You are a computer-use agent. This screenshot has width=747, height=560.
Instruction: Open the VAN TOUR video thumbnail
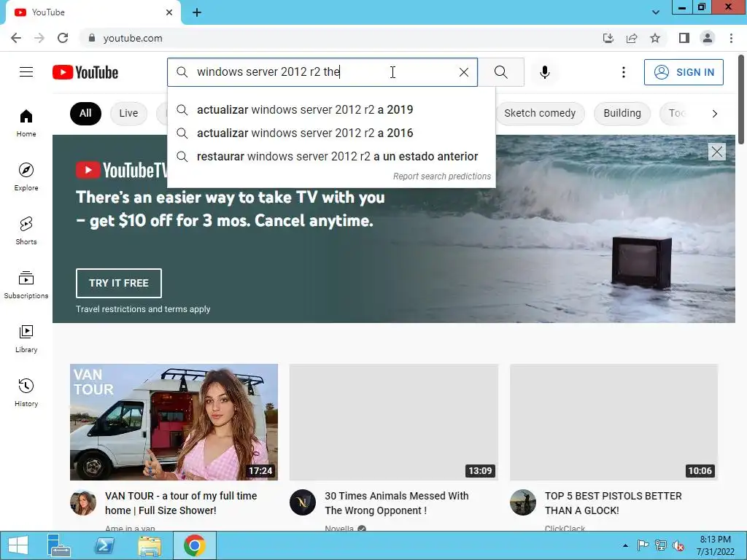tap(174, 422)
